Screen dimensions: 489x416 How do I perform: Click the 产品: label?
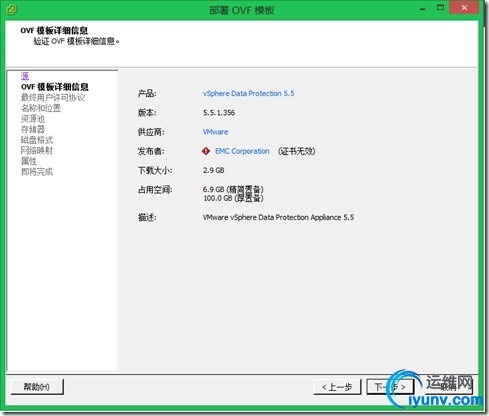coord(147,94)
